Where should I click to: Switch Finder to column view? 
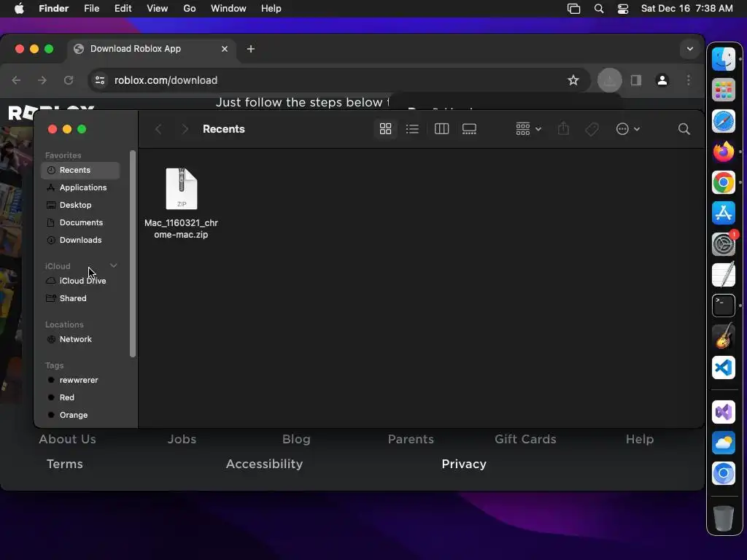pyautogui.click(x=441, y=129)
